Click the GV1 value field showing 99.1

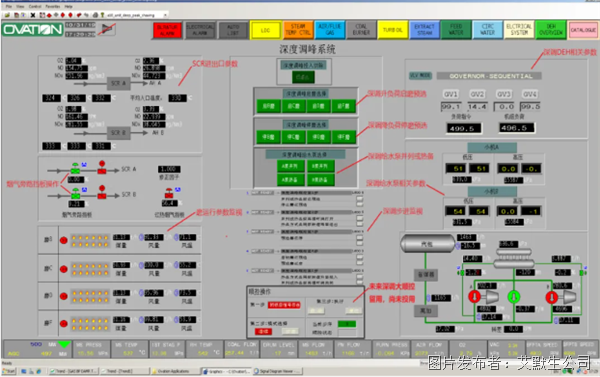click(451, 106)
